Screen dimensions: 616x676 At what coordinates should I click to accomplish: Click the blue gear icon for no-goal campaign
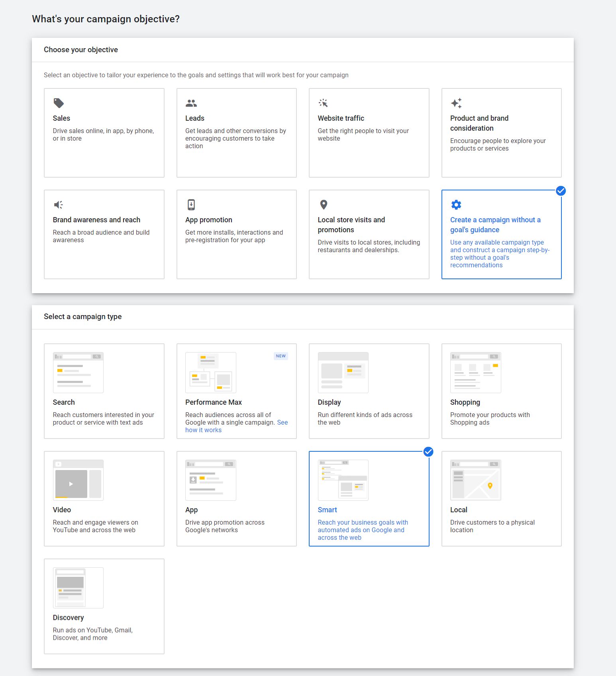pyautogui.click(x=456, y=205)
